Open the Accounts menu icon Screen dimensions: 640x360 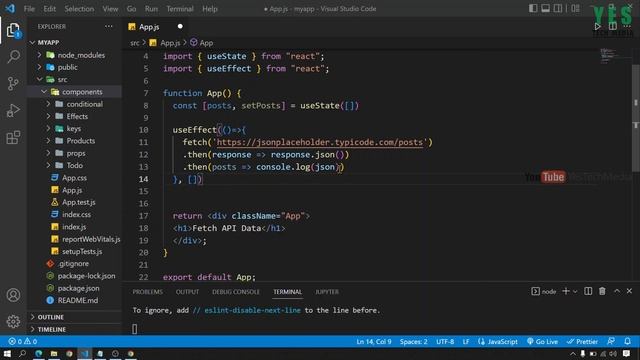[x=13, y=295]
